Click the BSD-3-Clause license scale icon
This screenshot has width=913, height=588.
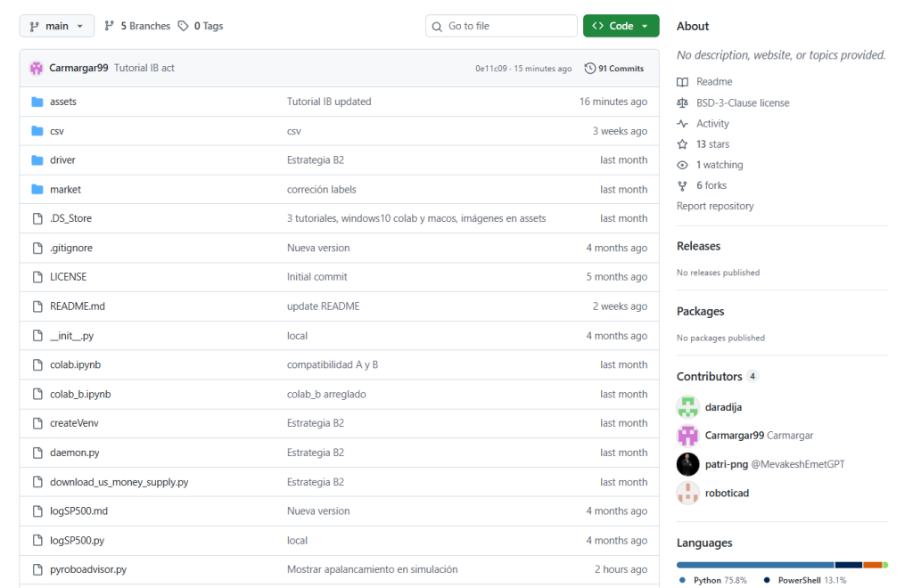pos(683,103)
